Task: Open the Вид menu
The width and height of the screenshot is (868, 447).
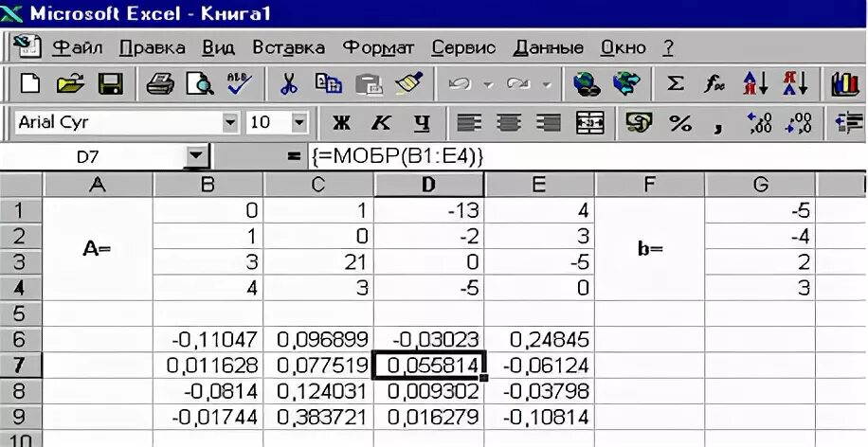Action: 218,47
